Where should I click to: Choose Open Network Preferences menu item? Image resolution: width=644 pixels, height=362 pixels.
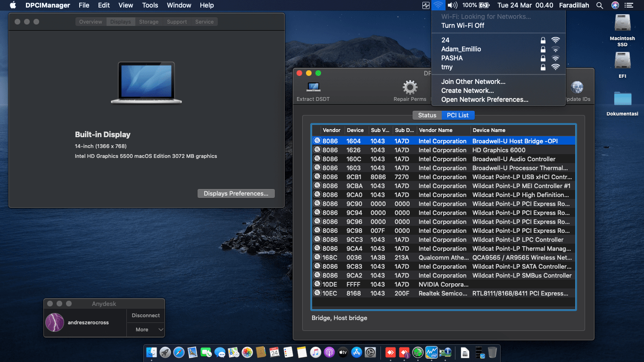[x=485, y=99]
